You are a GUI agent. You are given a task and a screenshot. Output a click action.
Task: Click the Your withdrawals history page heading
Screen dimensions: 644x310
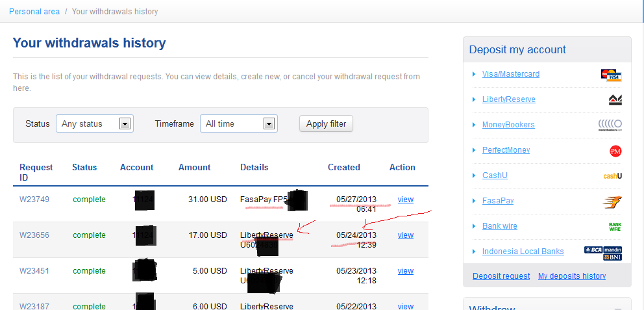click(x=89, y=43)
